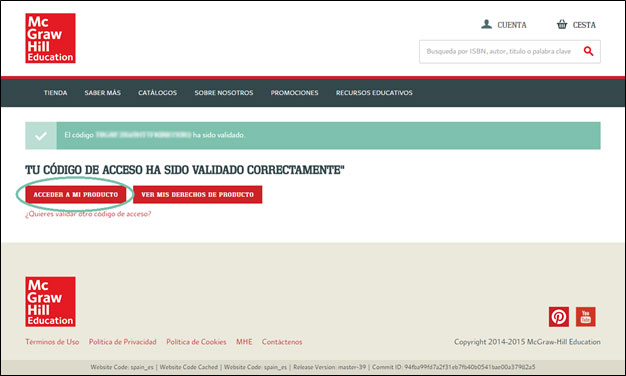
Task: Click the red search magnifier icon
Action: (588, 51)
